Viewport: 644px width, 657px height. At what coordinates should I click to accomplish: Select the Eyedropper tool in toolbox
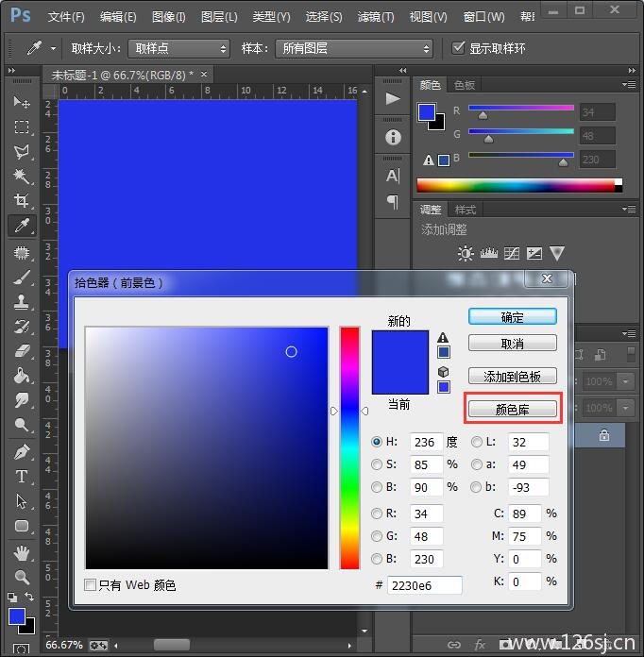pyautogui.click(x=22, y=226)
